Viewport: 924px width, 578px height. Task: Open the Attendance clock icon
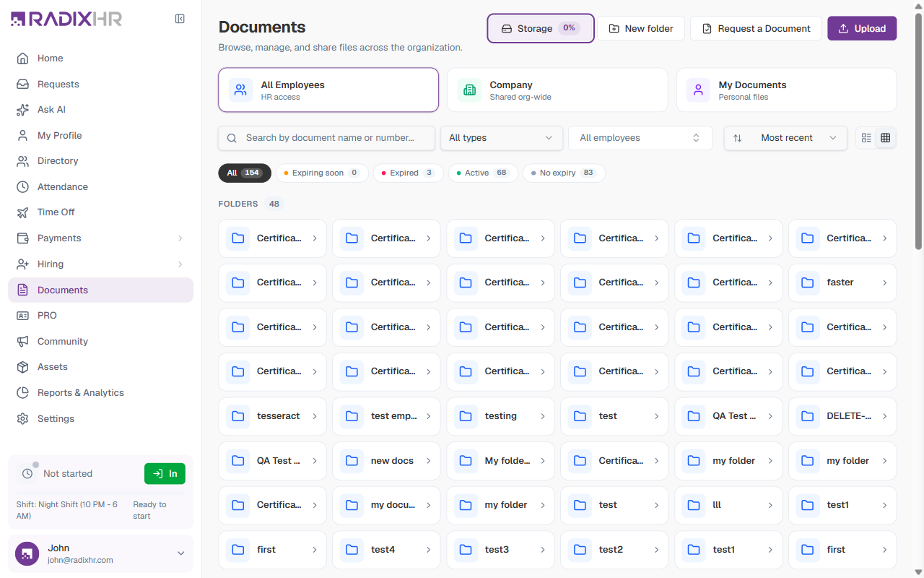23,186
